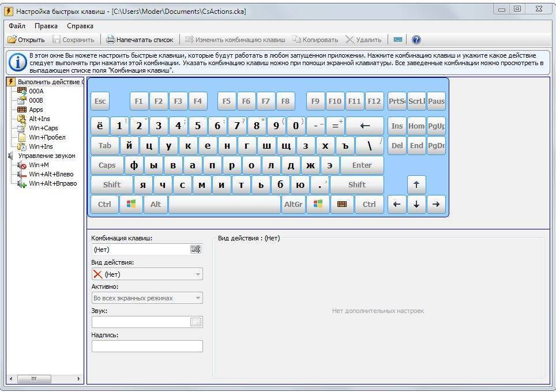The image size is (556, 392).
Task: Click tree panel scrollbar right arrow
Action: [x=78, y=379]
